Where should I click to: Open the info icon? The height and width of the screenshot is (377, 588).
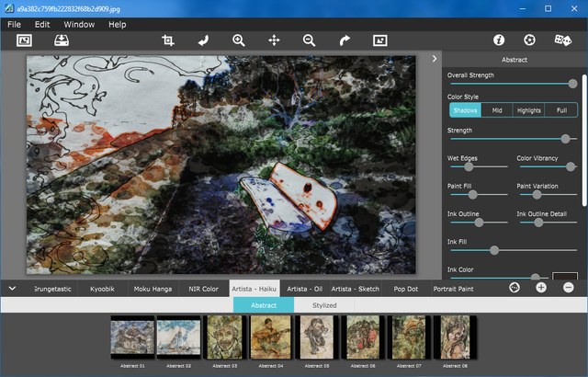pos(499,40)
